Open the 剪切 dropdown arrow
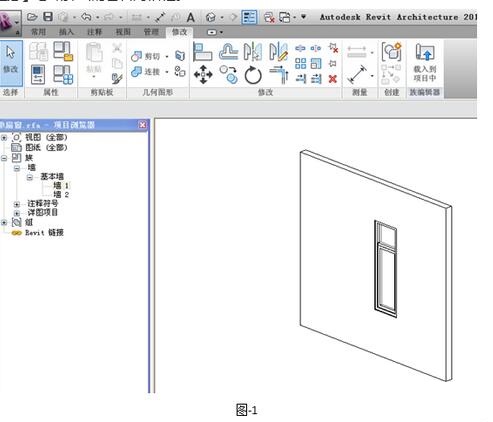 (167, 56)
